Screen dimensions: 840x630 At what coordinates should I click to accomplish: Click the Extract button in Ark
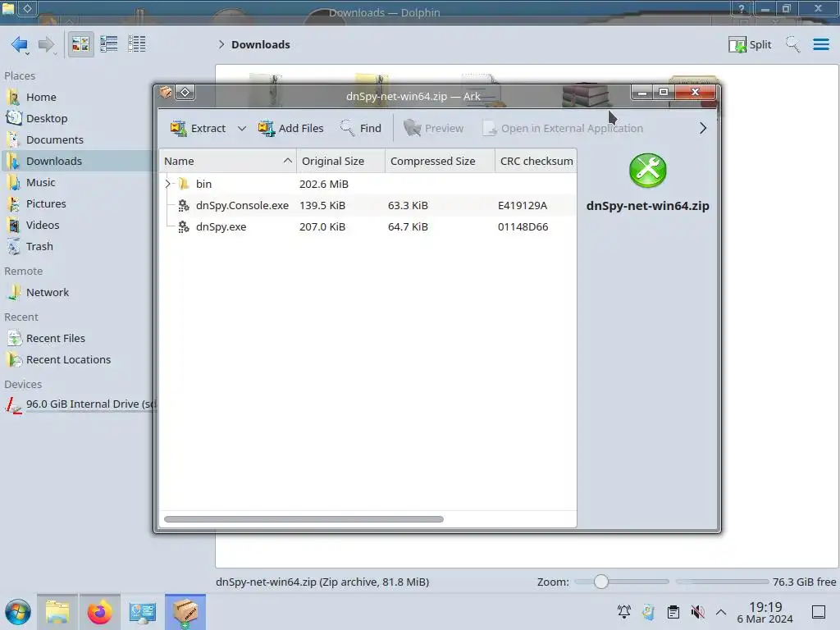tap(198, 129)
